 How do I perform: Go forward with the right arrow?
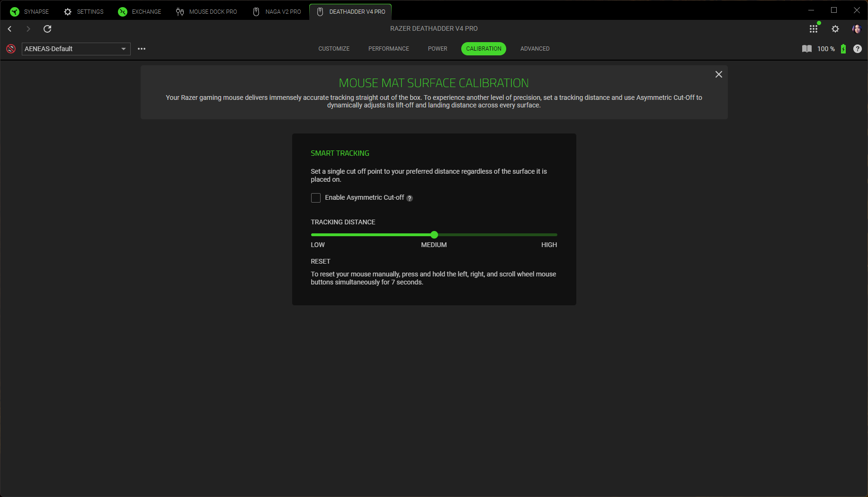[28, 29]
